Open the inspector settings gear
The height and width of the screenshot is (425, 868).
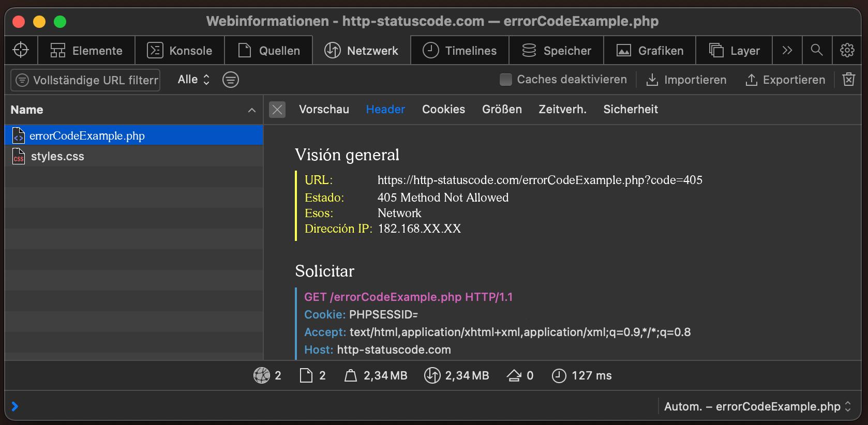pos(847,50)
